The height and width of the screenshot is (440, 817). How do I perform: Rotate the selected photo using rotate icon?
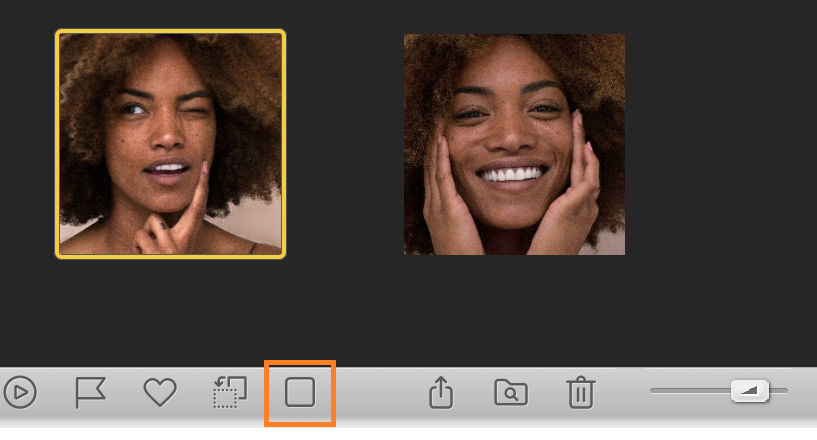tap(230, 392)
